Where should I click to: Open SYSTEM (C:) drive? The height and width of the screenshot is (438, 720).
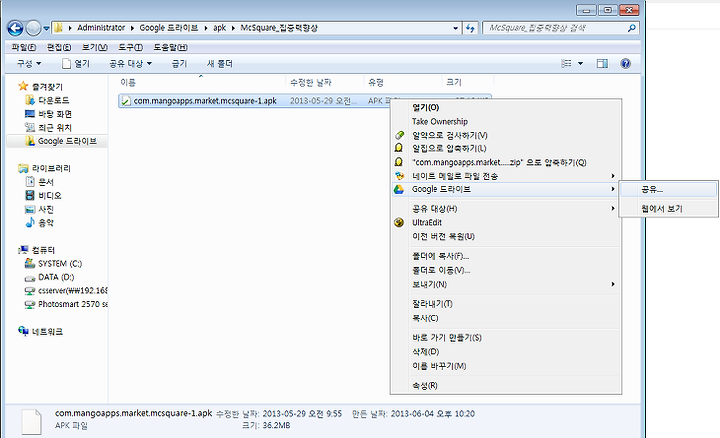pos(53,264)
